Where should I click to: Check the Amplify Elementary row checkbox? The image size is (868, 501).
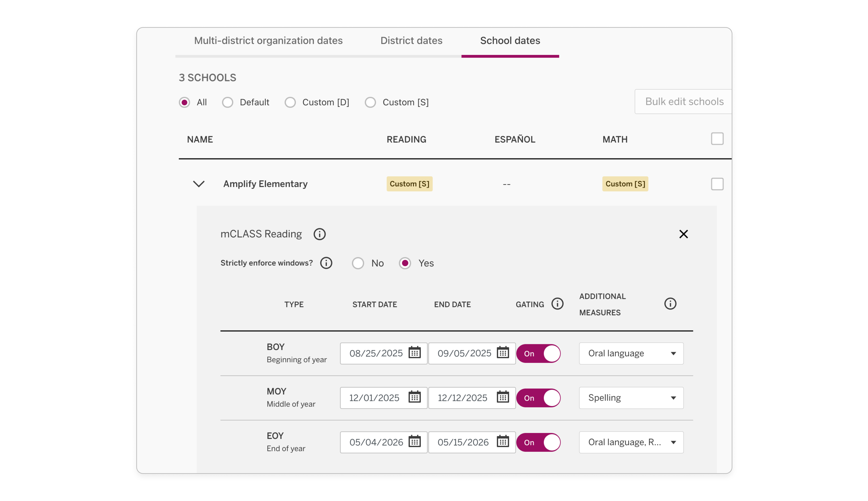pyautogui.click(x=717, y=184)
